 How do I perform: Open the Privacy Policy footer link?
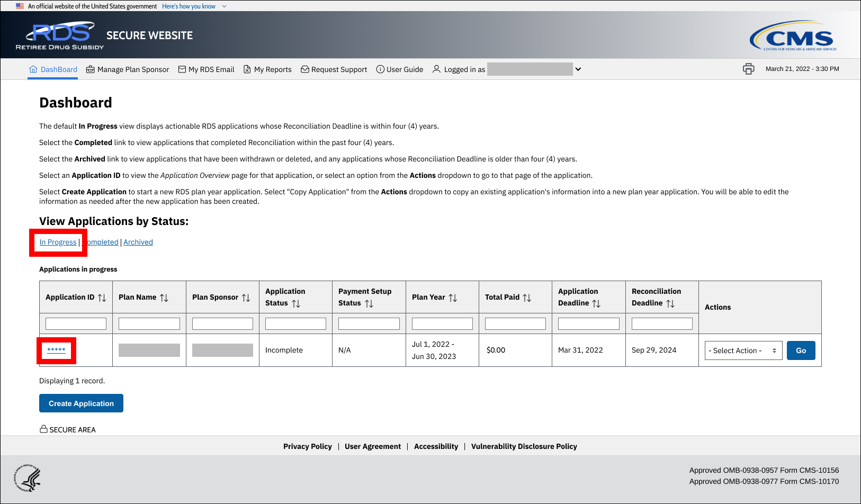[307, 446]
